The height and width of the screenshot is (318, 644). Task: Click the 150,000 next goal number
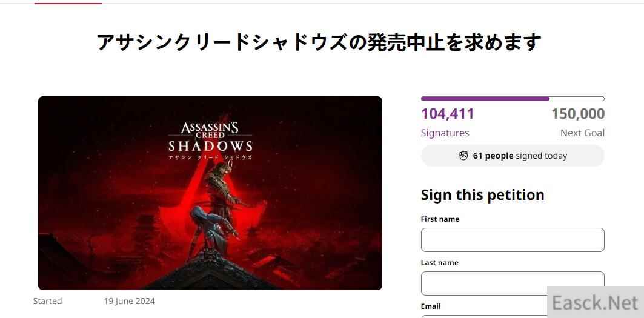pos(577,114)
